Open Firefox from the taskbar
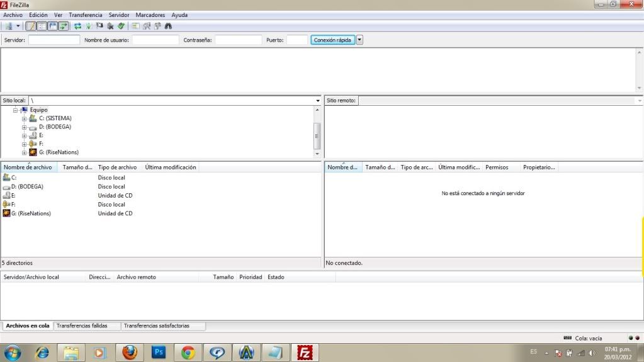Image resolution: width=644 pixels, height=362 pixels. (130, 353)
